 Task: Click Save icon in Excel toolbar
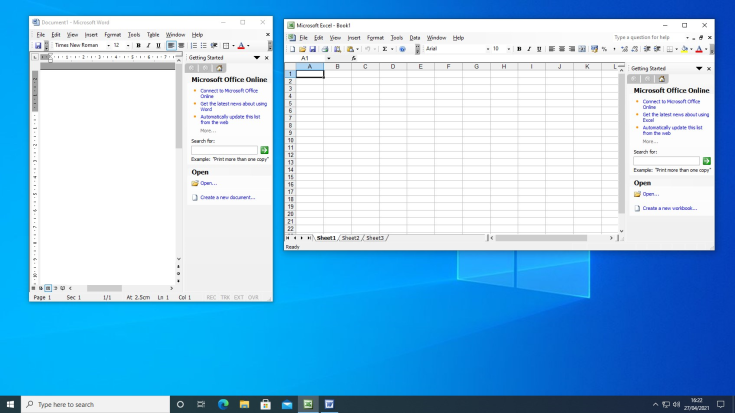pyautogui.click(x=313, y=49)
